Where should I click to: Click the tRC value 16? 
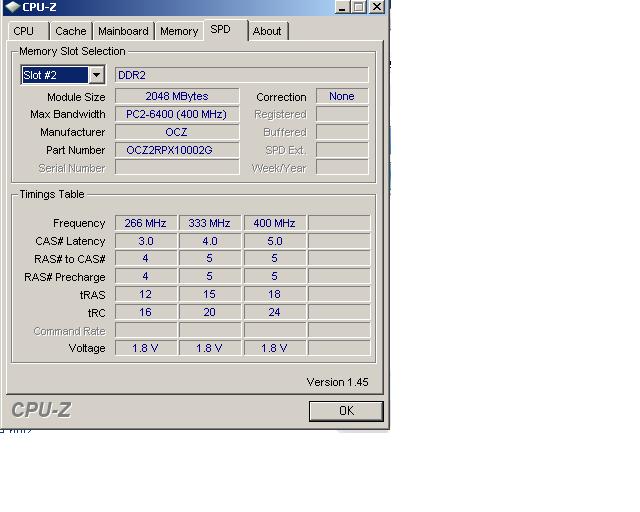146,312
